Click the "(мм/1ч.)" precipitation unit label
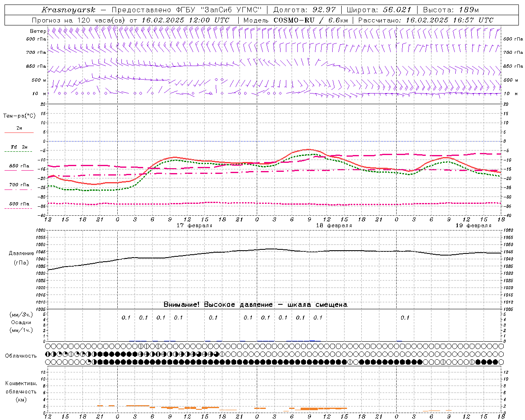Viewport: 525px width, 420px height. [21, 330]
